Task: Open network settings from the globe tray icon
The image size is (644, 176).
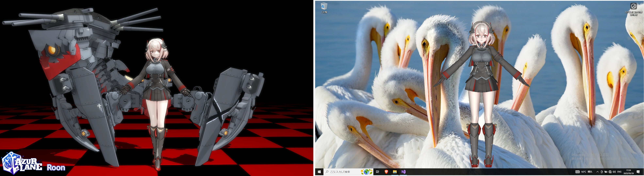Action: coord(610,172)
